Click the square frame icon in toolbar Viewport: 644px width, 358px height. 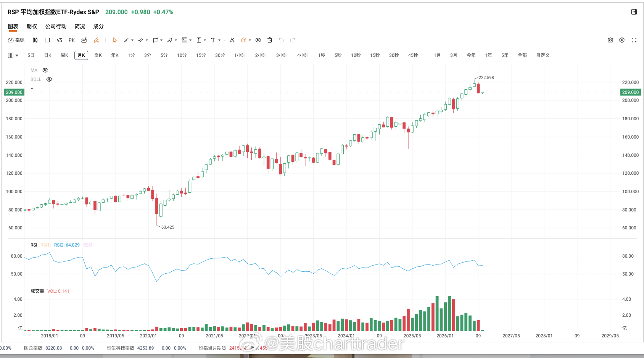click(x=47, y=40)
